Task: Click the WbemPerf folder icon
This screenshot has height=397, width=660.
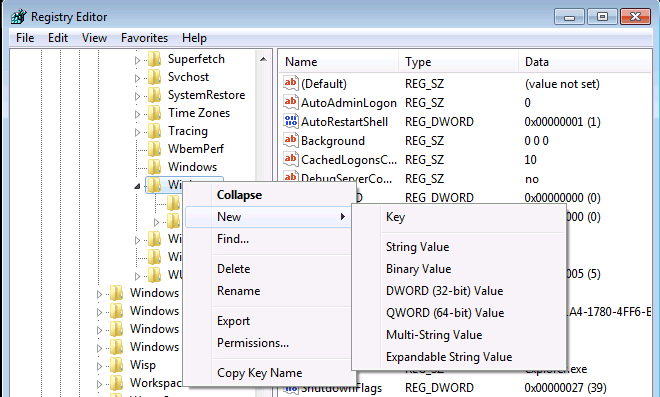Action: pyautogui.click(x=154, y=149)
